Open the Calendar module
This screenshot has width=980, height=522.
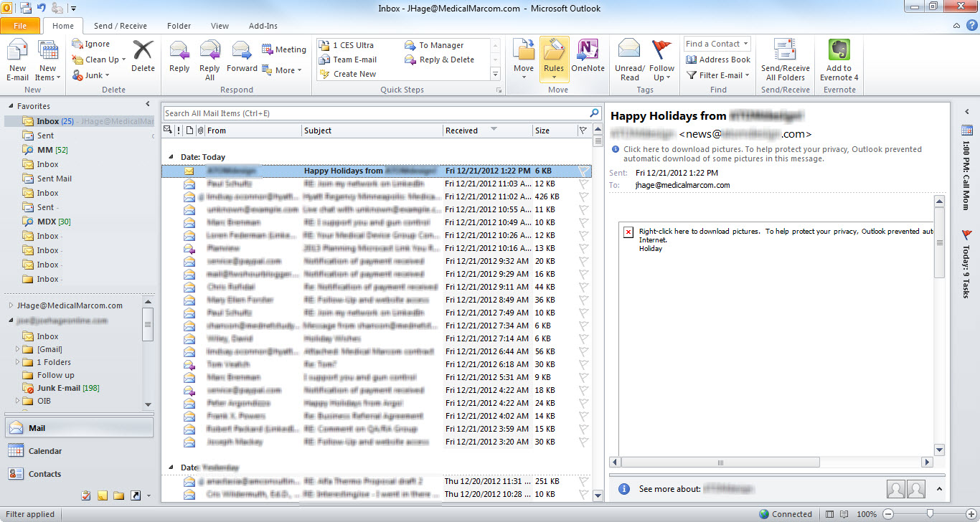[x=78, y=451]
